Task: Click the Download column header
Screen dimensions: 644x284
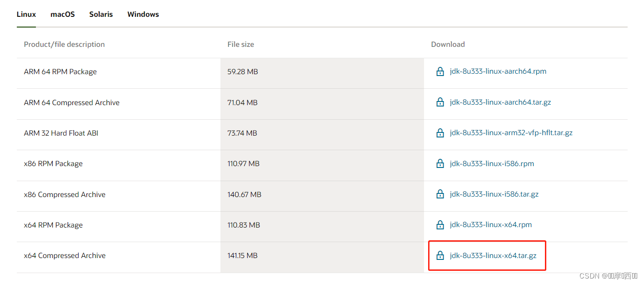Action: click(448, 44)
